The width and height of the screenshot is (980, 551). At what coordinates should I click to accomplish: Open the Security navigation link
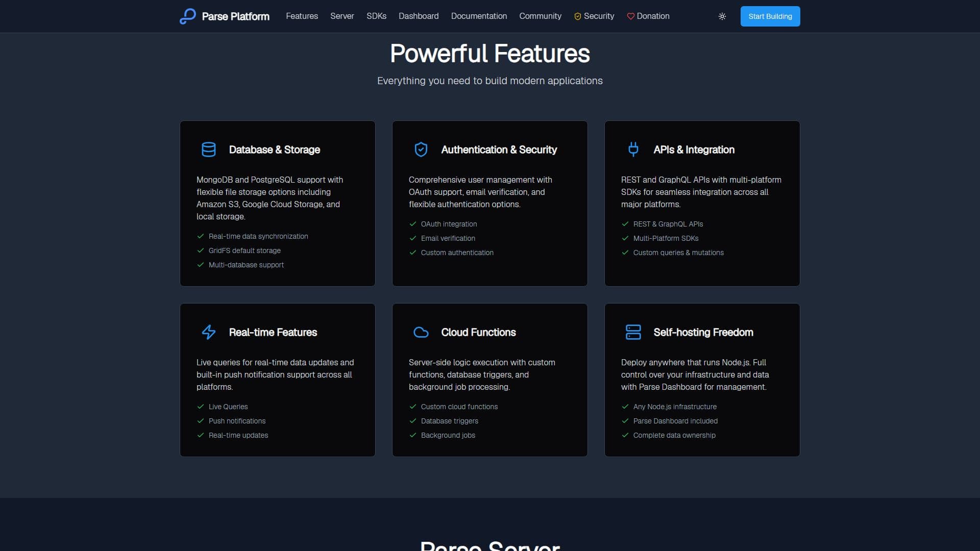point(594,16)
